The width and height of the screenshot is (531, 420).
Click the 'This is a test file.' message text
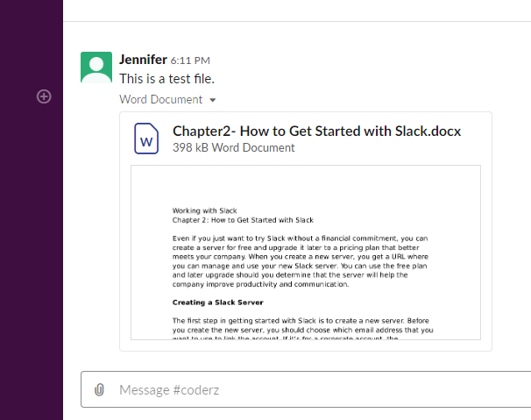tap(167, 79)
